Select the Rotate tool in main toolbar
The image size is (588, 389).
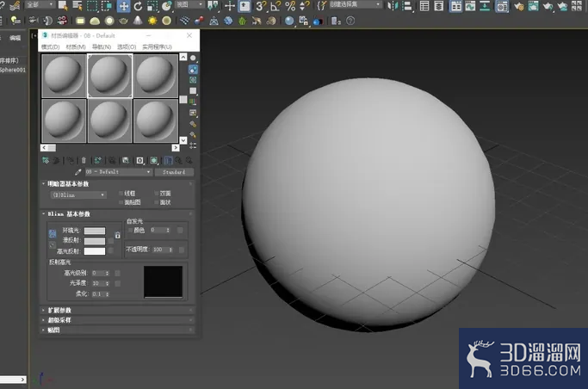coord(138,6)
